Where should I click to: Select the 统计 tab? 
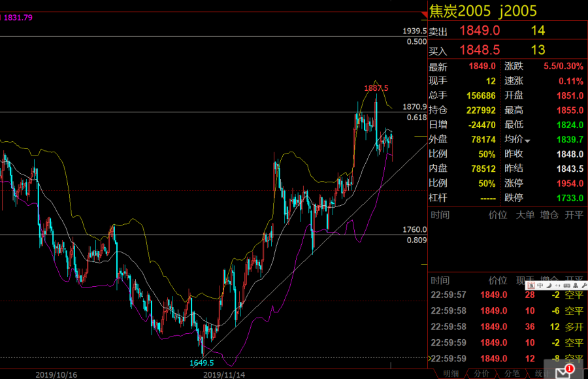pos(541,373)
